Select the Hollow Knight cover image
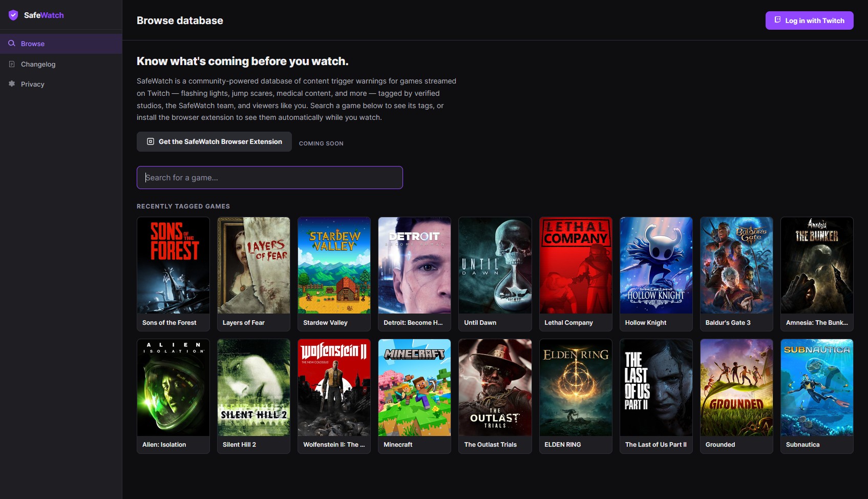The width and height of the screenshot is (868, 499). (656, 265)
